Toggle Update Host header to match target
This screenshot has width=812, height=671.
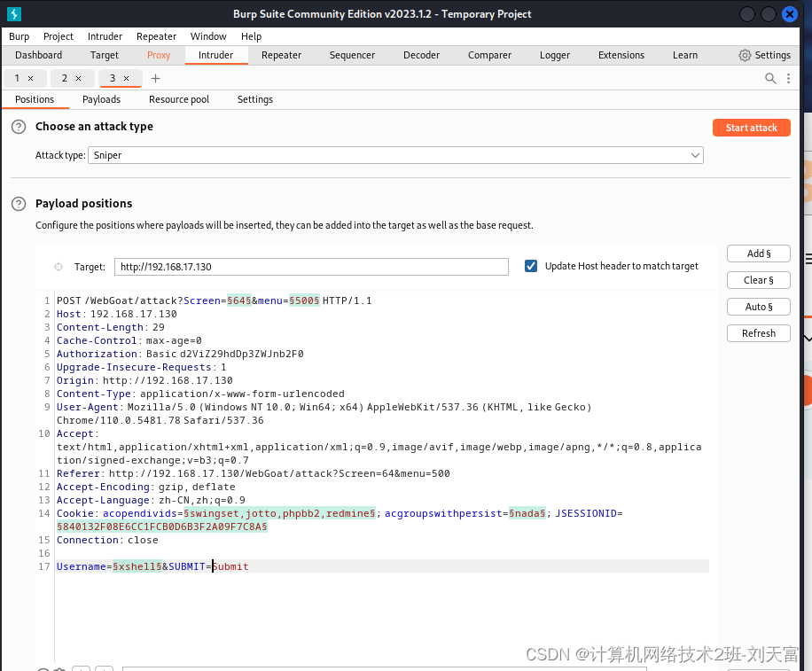coord(531,266)
